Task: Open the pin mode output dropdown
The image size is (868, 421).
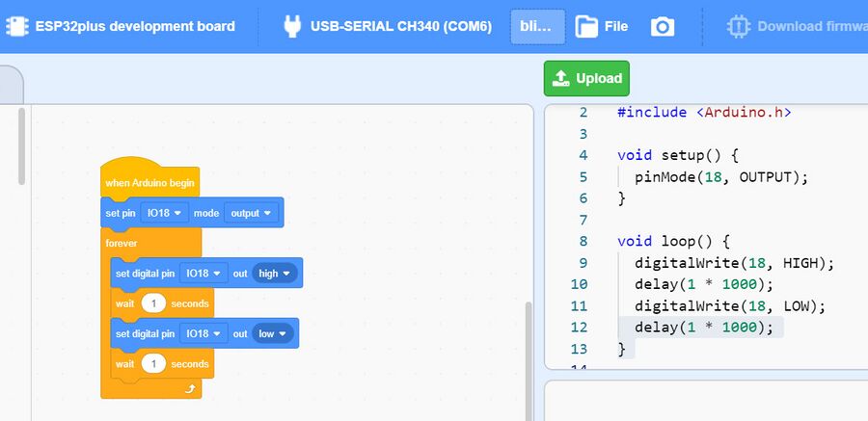Action: tap(251, 213)
